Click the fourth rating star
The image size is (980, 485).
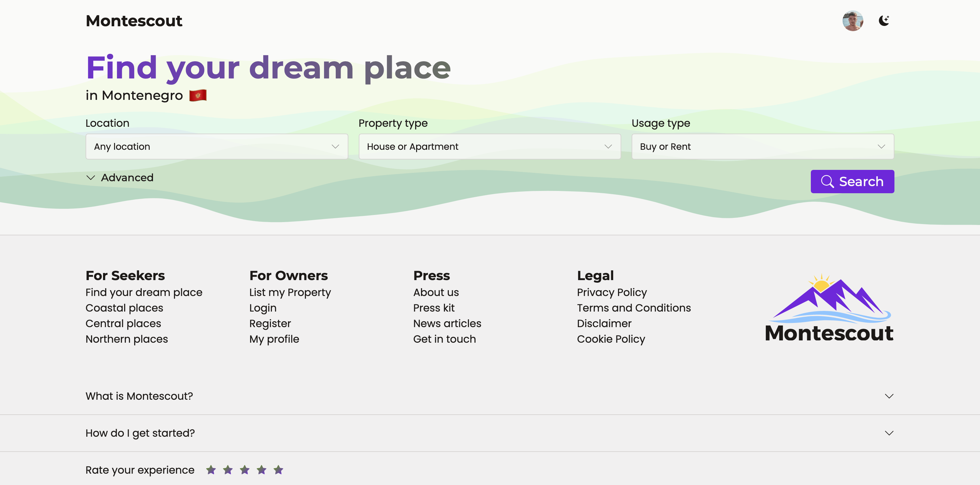coord(262,470)
